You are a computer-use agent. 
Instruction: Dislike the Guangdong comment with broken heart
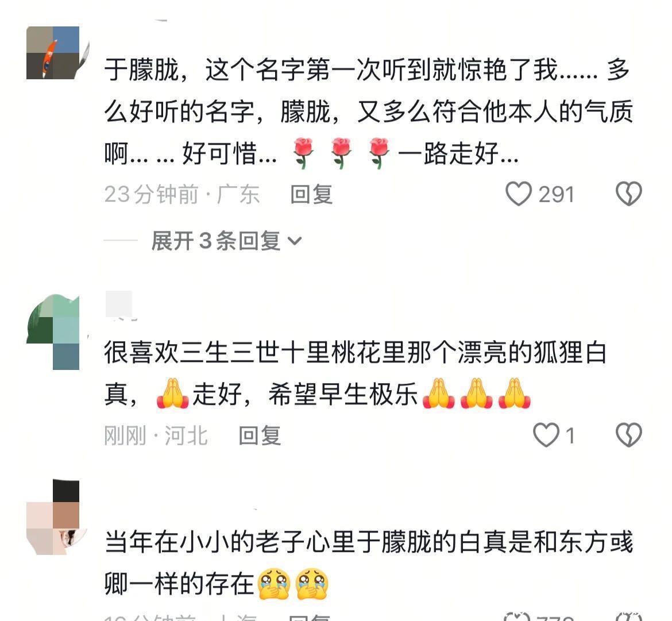(x=629, y=194)
